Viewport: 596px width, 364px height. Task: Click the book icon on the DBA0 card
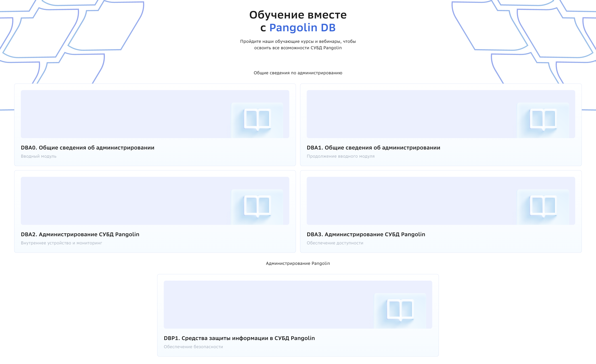[x=257, y=120]
